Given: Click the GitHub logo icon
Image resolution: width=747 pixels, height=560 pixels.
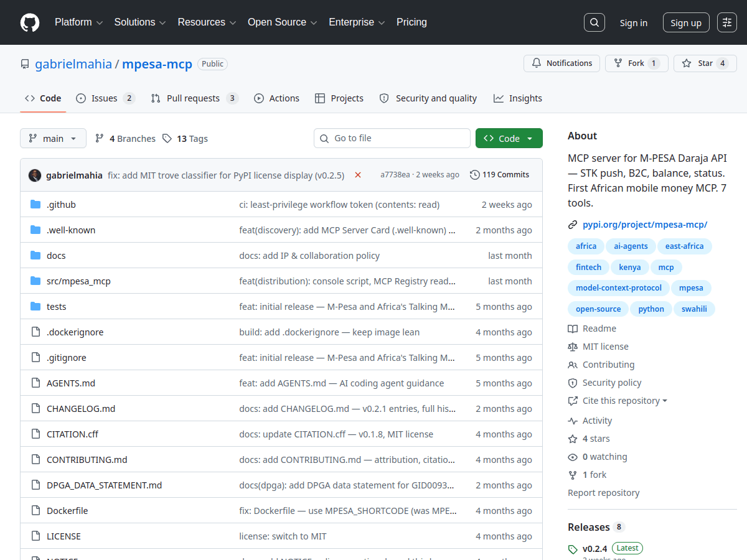Looking at the screenshot, I should [x=30, y=22].
